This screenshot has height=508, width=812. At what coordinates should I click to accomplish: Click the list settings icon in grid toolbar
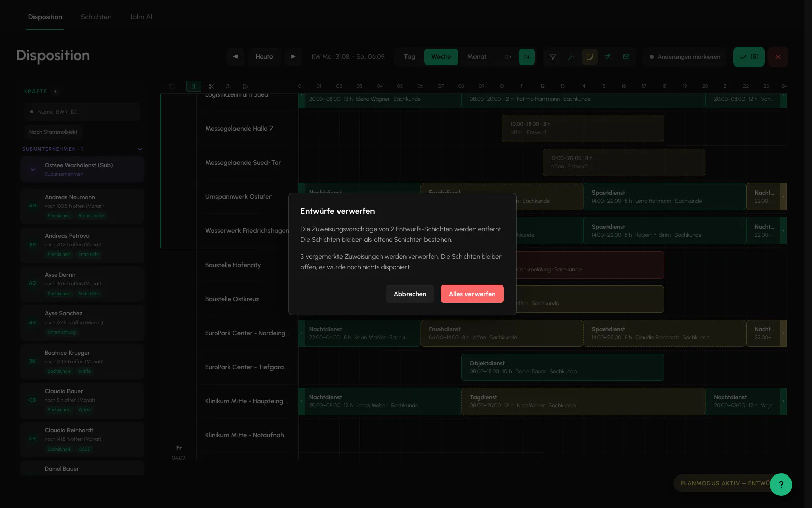[246, 86]
